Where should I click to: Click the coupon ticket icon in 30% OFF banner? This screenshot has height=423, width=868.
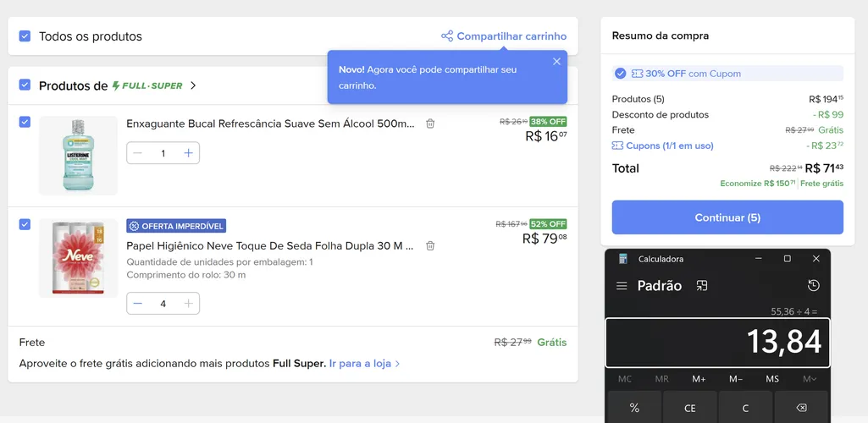(637, 74)
